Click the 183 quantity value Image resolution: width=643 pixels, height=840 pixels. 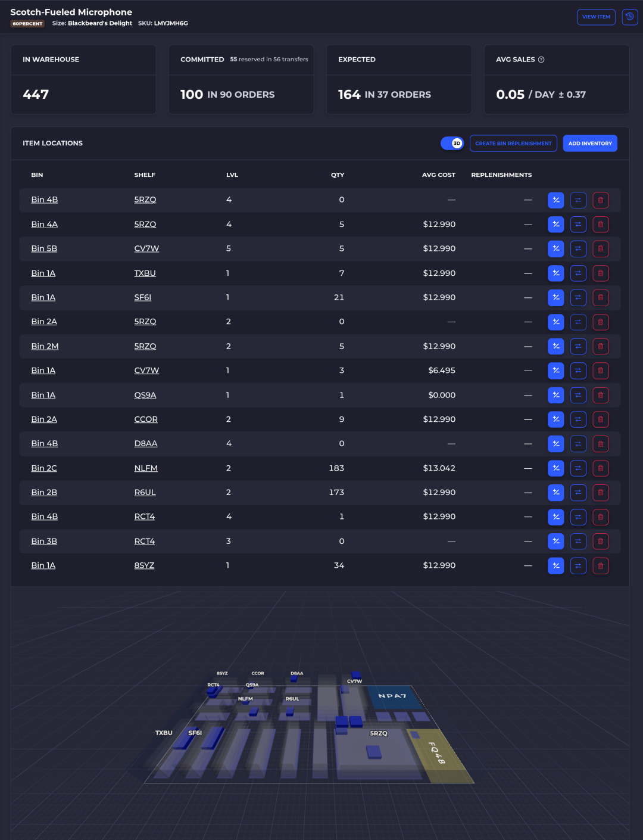336,468
